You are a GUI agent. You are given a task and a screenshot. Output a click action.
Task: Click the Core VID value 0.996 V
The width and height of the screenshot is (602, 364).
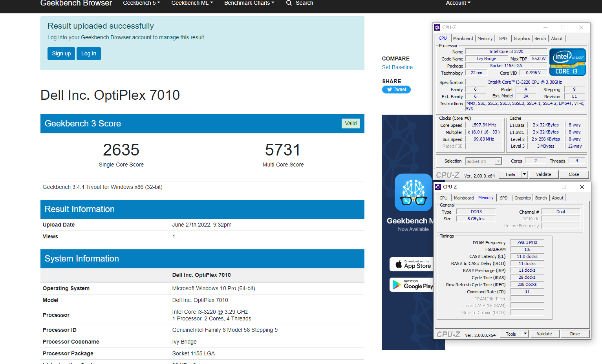[533, 73]
